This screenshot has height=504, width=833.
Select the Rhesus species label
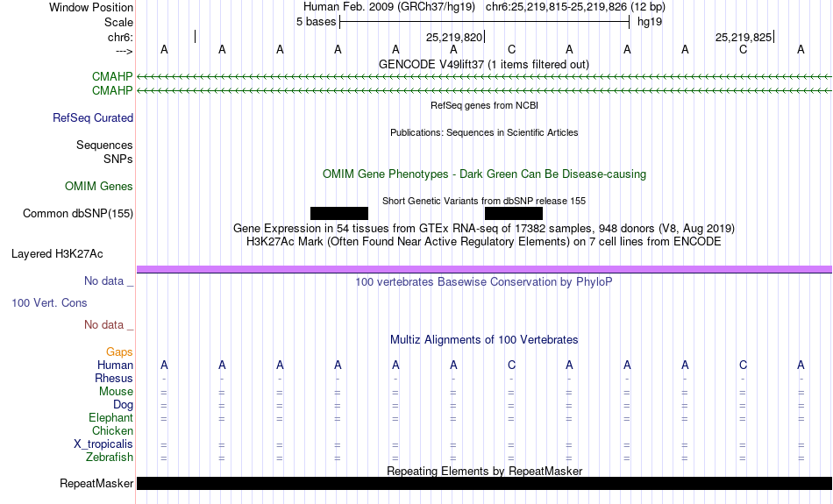coord(114,378)
